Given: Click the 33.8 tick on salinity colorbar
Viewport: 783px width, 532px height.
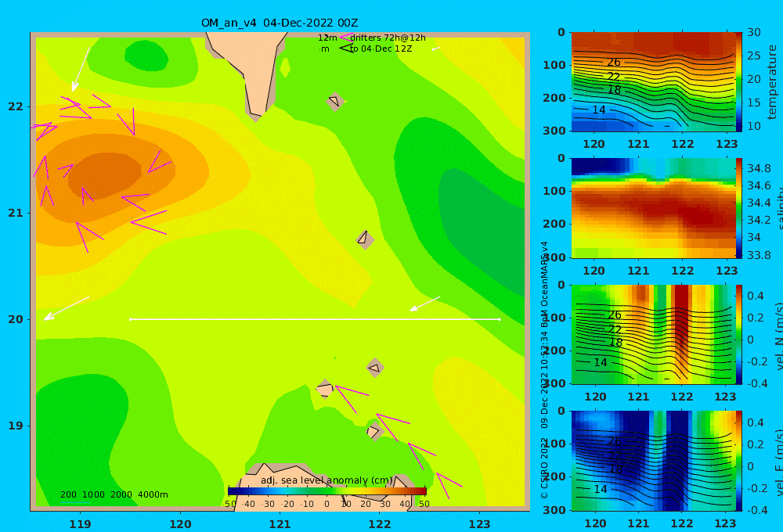Looking at the screenshot, I should click(x=759, y=256).
